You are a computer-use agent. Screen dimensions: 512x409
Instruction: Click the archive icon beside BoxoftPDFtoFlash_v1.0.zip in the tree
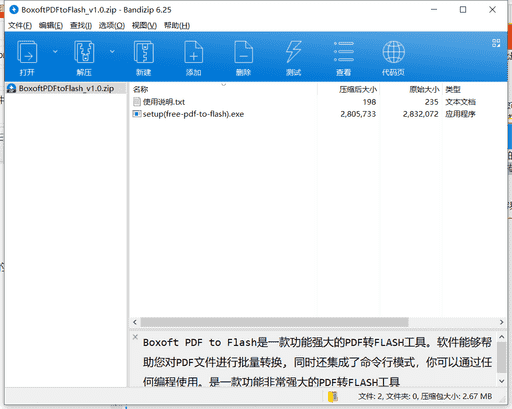pos(12,88)
